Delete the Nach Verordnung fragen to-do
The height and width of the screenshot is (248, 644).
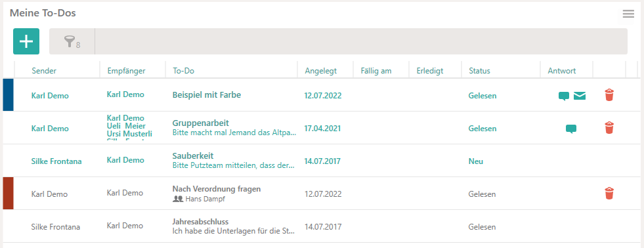(x=609, y=193)
